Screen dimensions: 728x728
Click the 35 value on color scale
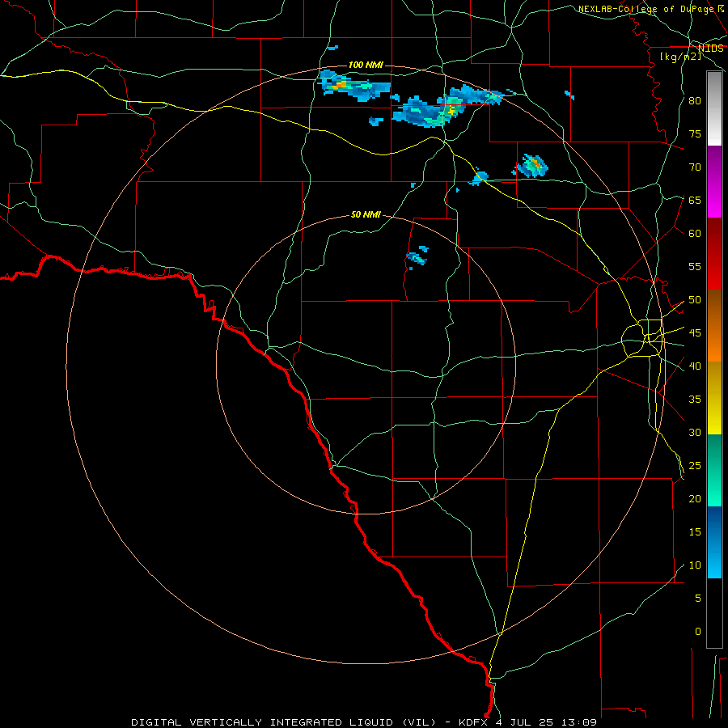(695, 400)
